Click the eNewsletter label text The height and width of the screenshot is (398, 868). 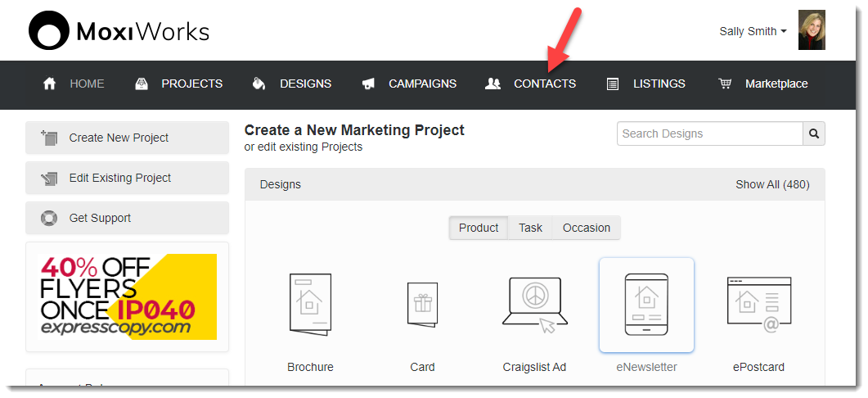coord(646,367)
